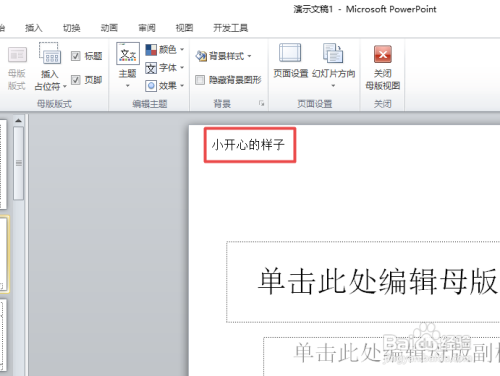Image resolution: width=500 pixels, height=376 pixels.
Task: Click the 效果 theme effects icon
Action: click(151, 86)
